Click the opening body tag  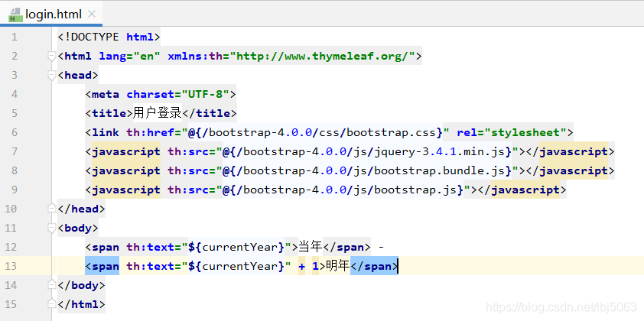[78, 228]
